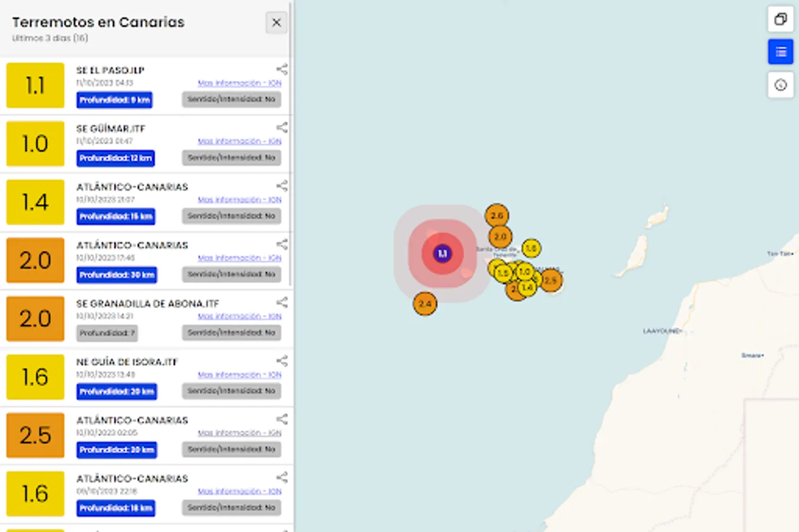
Task: Share the SE EL PASO.ILP earthquake
Action: (282, 68)
